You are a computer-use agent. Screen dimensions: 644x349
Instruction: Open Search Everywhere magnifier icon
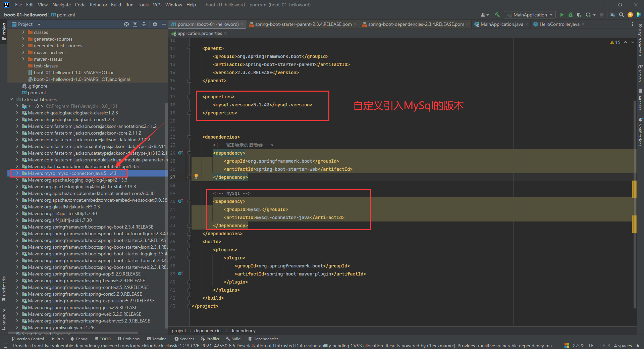[622, 15]
